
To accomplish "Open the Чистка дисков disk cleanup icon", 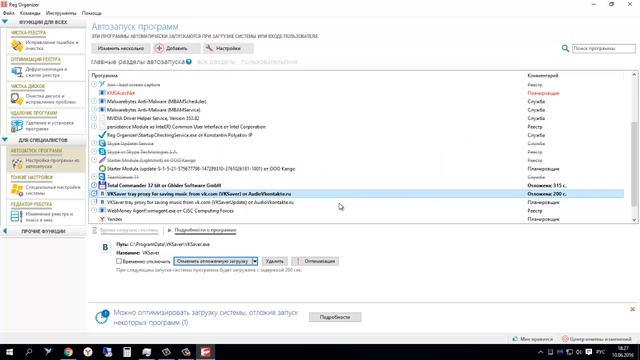I will pyautogui.click(x=17, y=99).
